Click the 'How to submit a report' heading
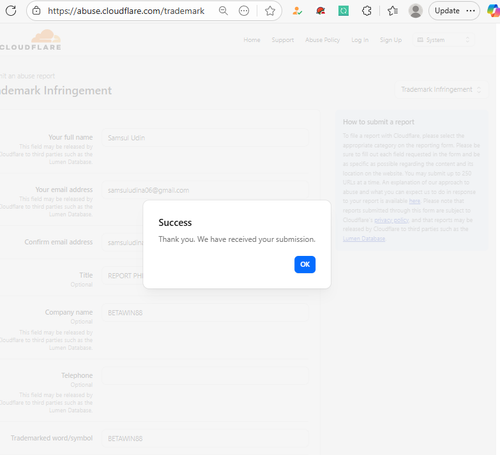 pos(378,122)
